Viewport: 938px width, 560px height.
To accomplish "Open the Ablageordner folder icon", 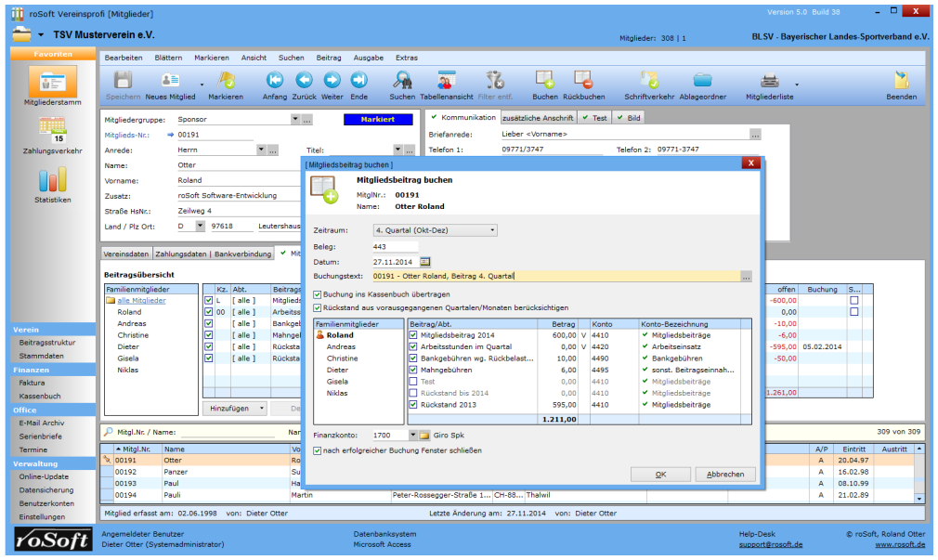I will click(702, 82).
